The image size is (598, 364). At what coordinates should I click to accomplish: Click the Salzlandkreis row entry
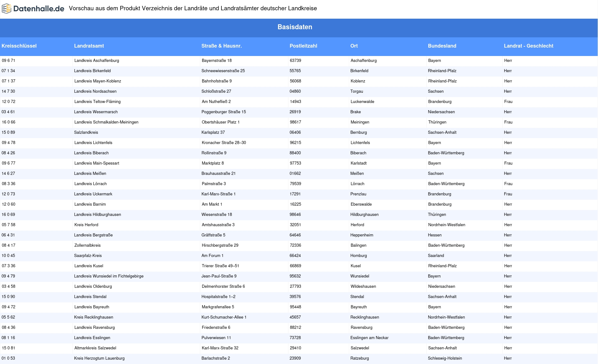(x=86, y=133)
